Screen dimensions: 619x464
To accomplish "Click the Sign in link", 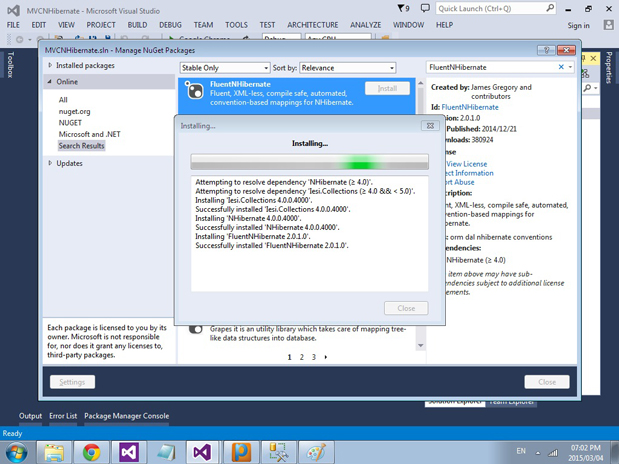I will point(578,26).
